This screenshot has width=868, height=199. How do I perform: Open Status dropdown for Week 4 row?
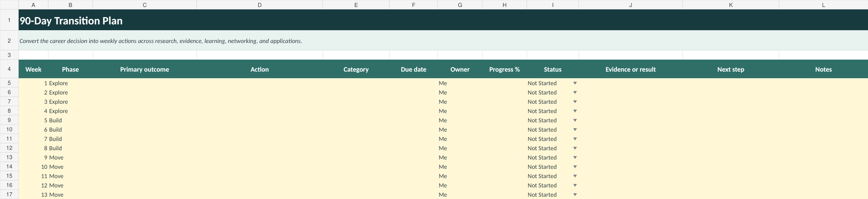(575, 111)
